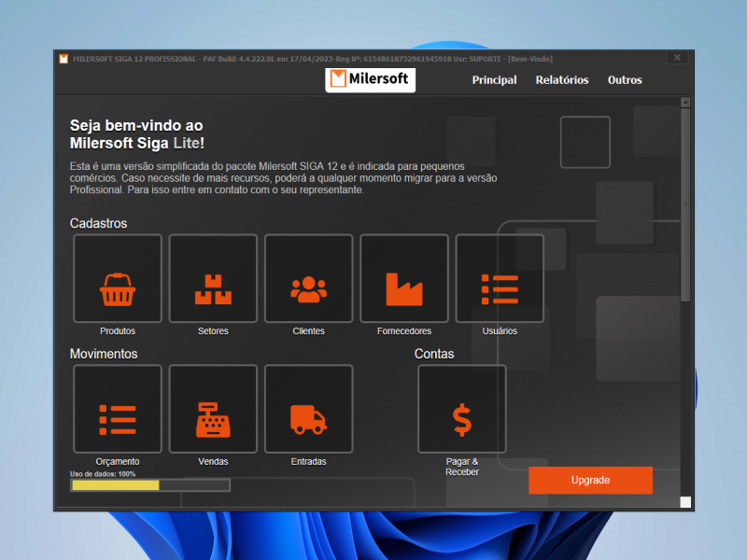The height and width of the screenshot is (560, 747).
Task: Click the 'Uso de dados: 100%' text
Action: 103,474
